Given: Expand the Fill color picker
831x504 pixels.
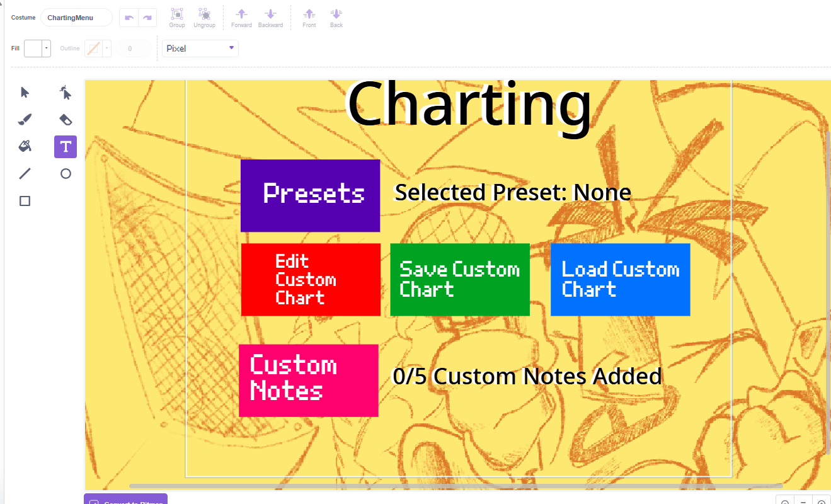Looking at the screenshot, I should [45, 48].
